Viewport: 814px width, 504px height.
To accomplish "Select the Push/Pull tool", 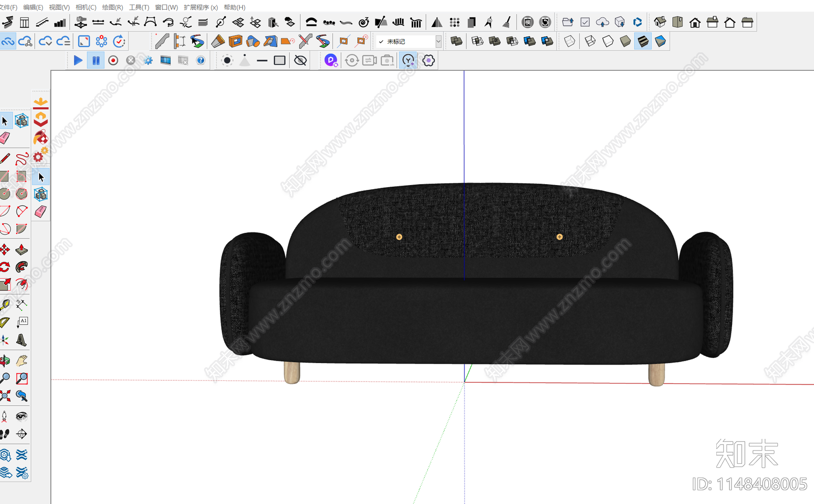I will click(x=21, y=250).
